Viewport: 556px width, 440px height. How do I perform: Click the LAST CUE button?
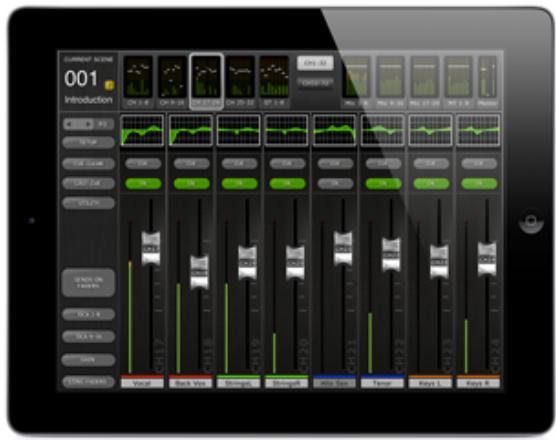click(89, 183)
